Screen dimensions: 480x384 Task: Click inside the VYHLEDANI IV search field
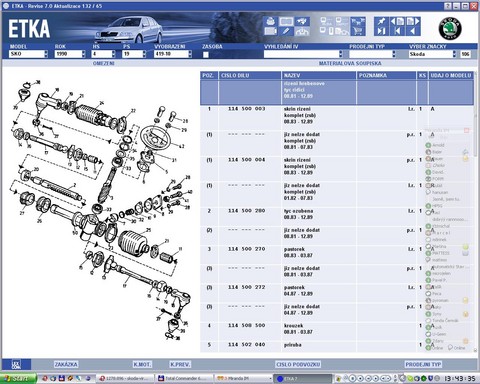point(301,54)
